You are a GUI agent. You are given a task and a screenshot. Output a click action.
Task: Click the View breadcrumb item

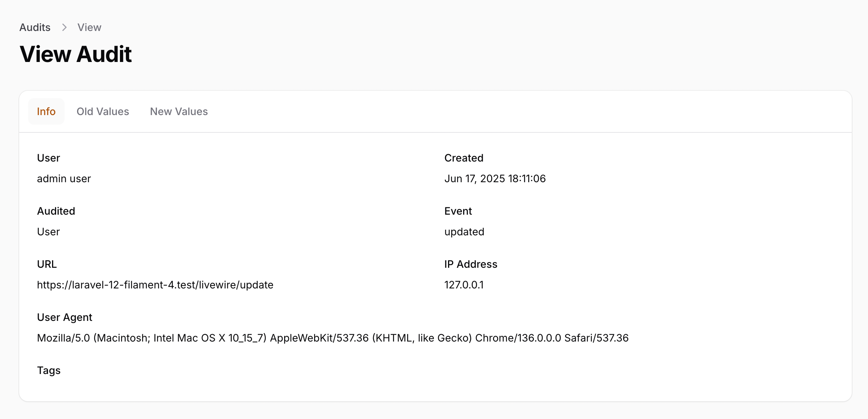pyautogui.click(x=89, y=27)
